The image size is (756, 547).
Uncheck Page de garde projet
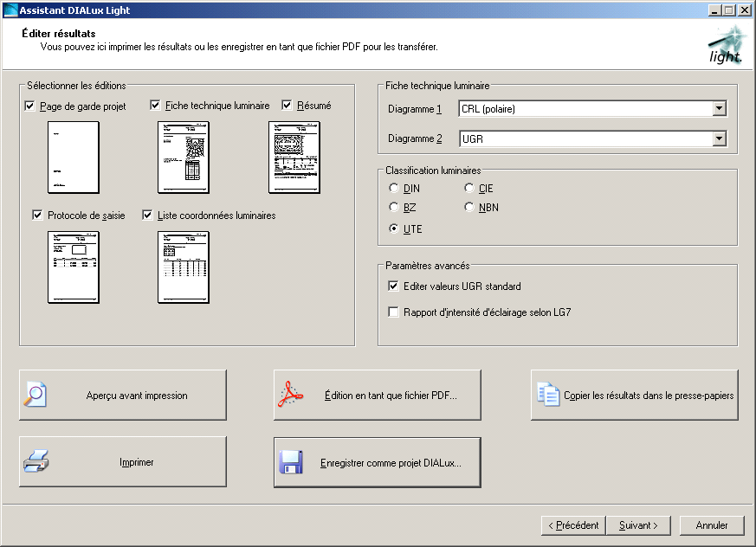[x=30, y=106]
